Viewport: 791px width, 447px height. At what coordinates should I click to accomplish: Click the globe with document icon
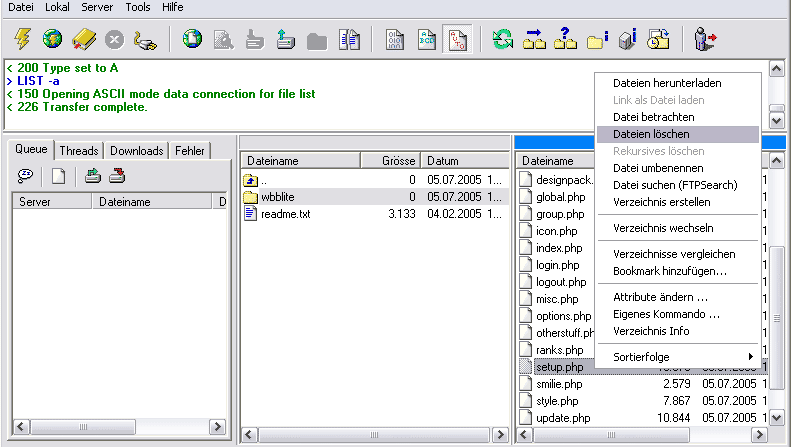point(192,39)
